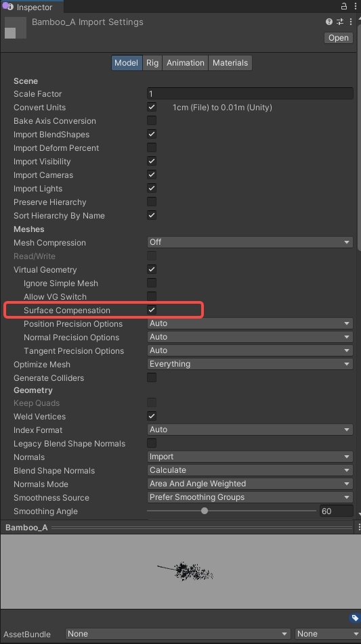Switch to the Model tab
361x644 pixels.
[126, 63]
